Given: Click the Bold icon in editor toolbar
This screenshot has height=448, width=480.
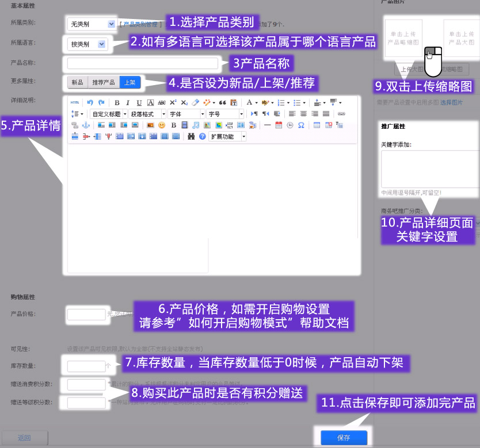Looking at the screenshot, I should click(117, 102).
